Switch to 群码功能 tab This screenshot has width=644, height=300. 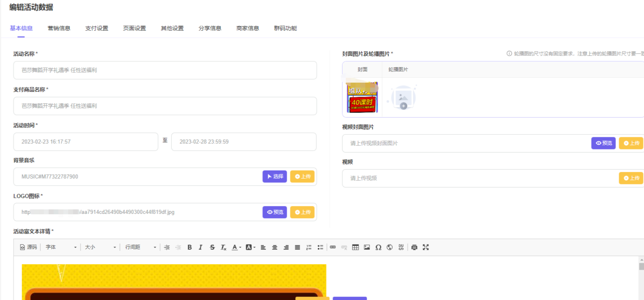coord(285,28)
